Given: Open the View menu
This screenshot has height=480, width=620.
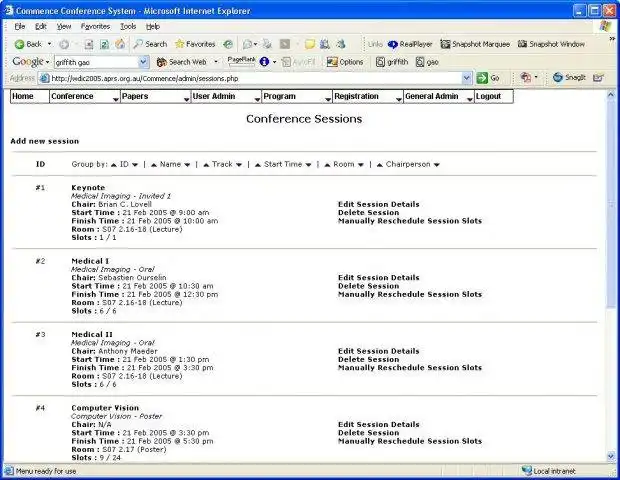Looking at the screenshot, I should coord(64,26).
